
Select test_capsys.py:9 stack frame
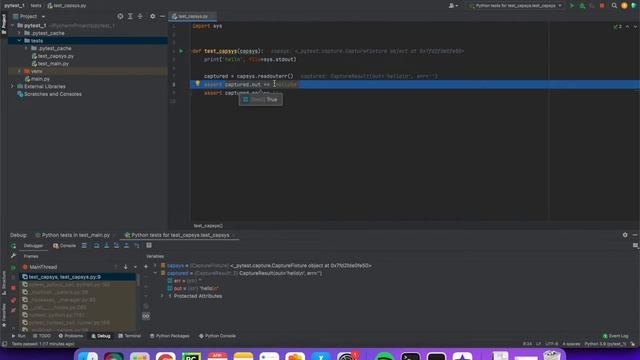[78, 277]
